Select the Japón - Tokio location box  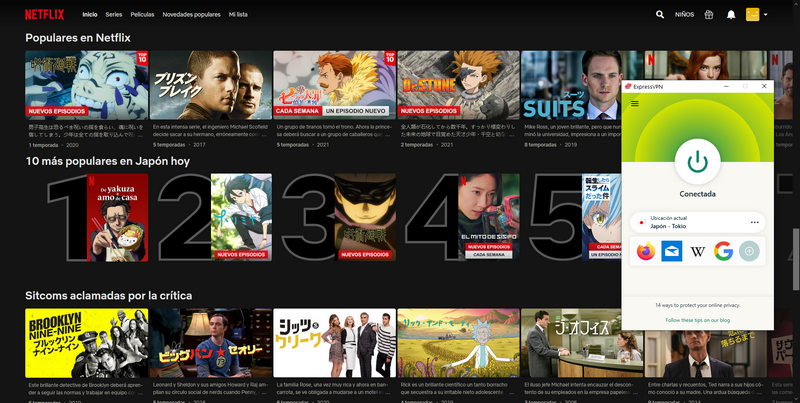(697, 222)
